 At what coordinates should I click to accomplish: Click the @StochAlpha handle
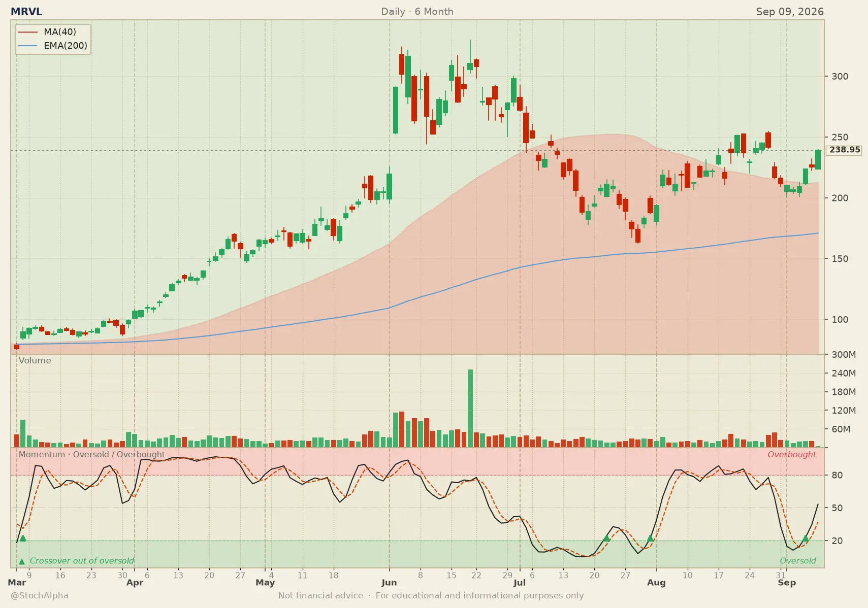40,595
